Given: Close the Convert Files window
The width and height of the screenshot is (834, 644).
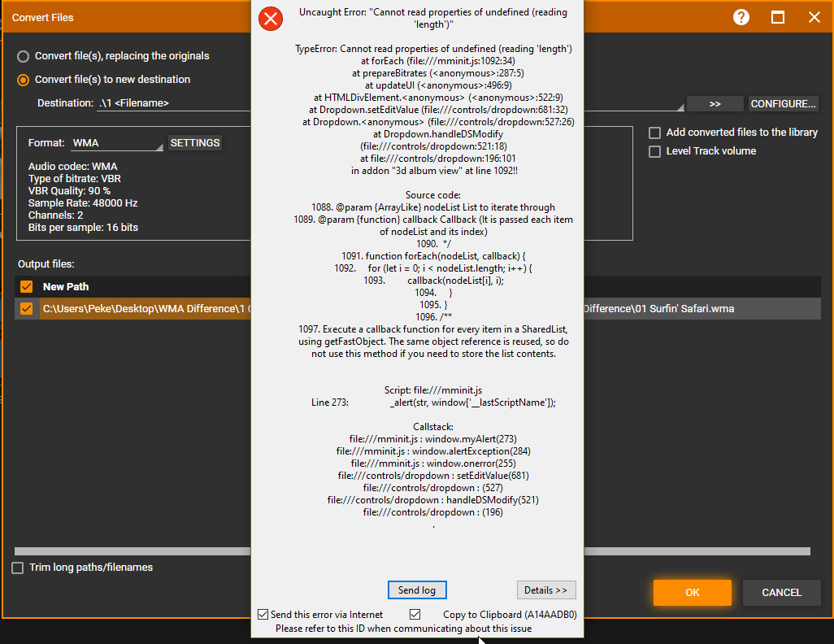Looking at the screenshot, I should point(814,17).
